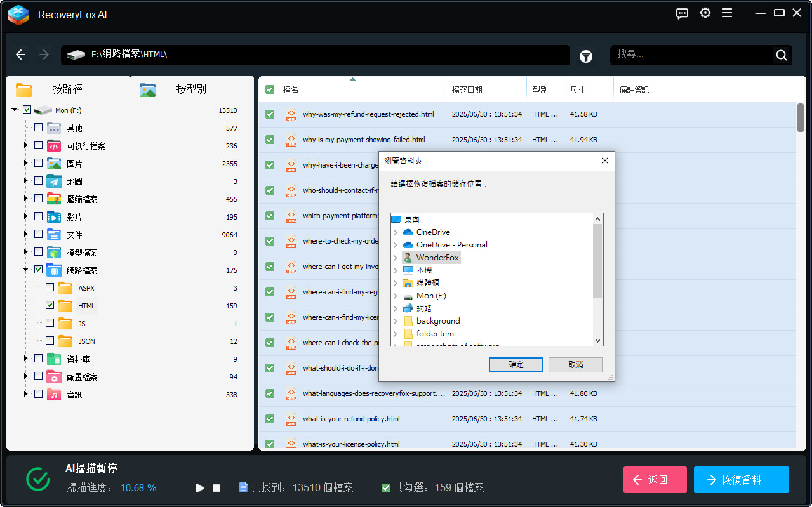Viewport: 812px width, 507px height.
Task: Click the search magnifier icon
Action: coord(781,55)
